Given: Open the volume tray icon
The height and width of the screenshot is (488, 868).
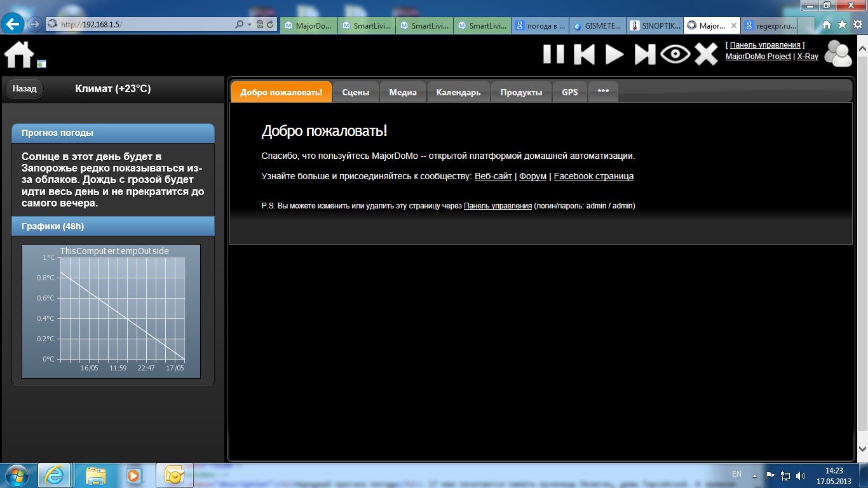Looking at the screenshot, I should [801, 475].
